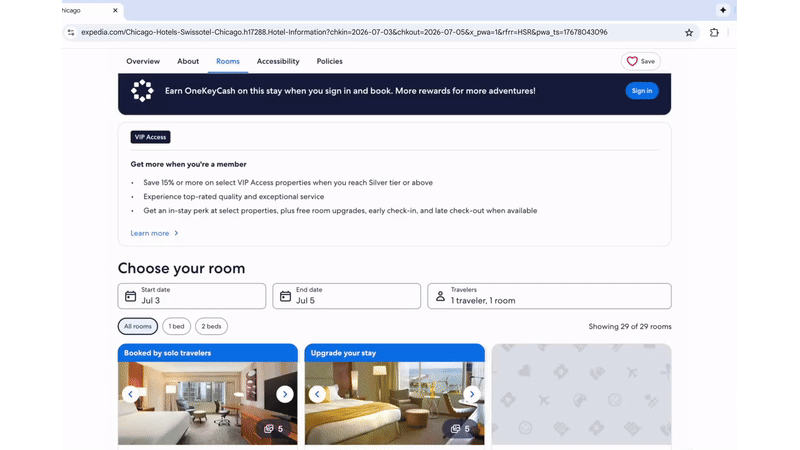
Task: Click the address bar URL
Action: 344,32
